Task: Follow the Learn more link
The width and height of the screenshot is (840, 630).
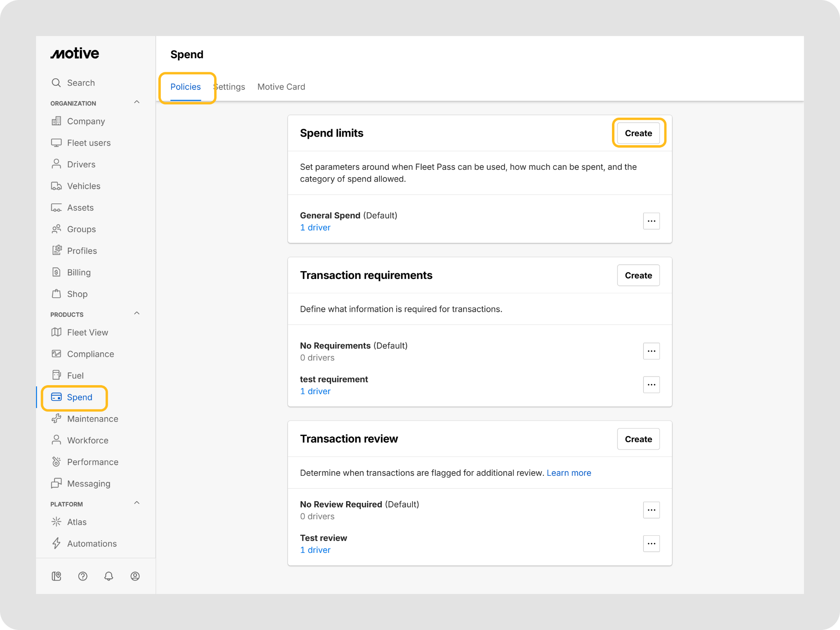Action: click(x=569, y=473)
